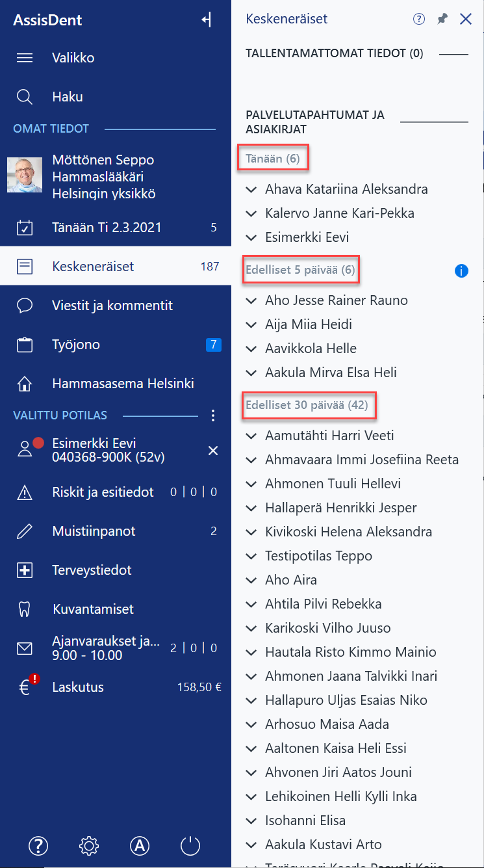
Task: Click the patient icon next to Esimerkki Eevi
Action: 25,449
